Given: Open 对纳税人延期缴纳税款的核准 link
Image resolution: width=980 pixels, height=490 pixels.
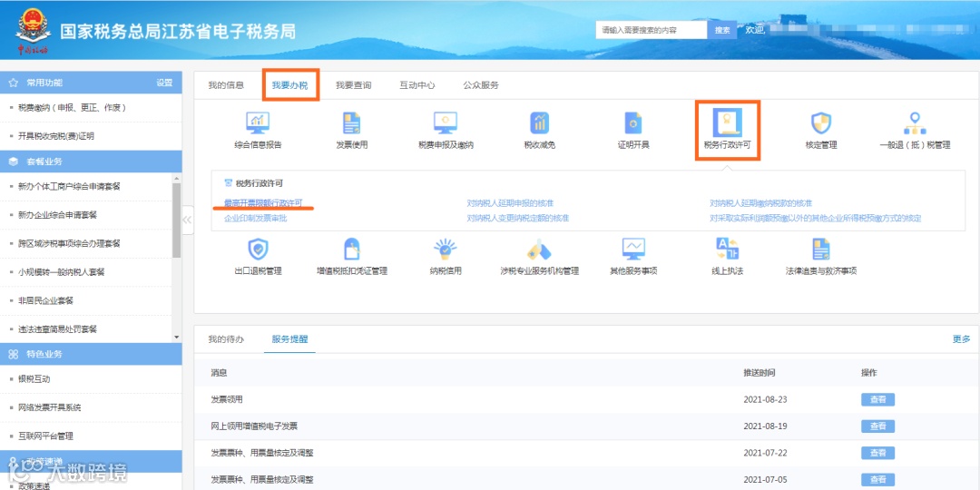Looking at the screenshot, I should 760,203.
